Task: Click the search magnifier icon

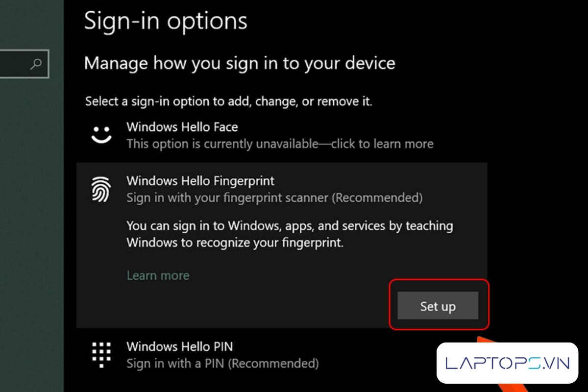Action: click(x=36, y=64)
